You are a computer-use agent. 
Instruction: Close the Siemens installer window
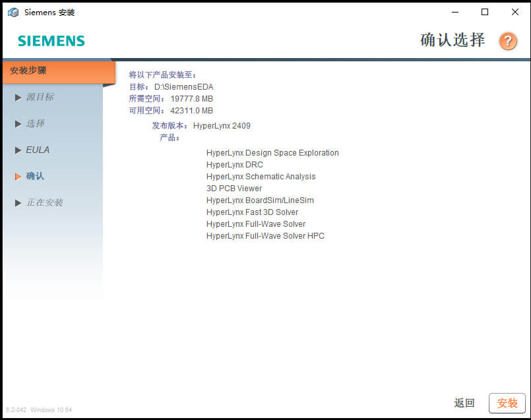515,12
